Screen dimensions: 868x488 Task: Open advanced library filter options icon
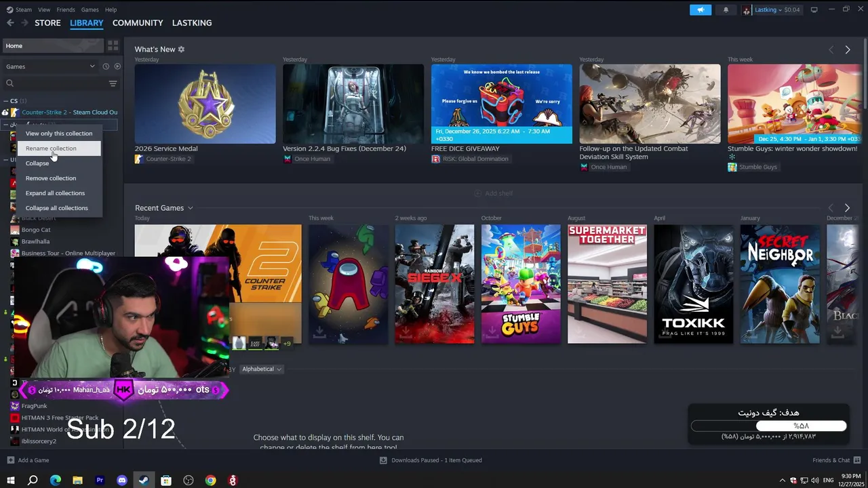pos(113,83)
